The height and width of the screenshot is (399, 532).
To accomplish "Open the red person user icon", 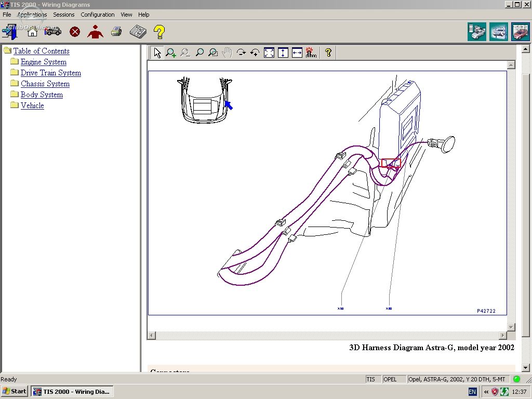I will pyautogui.click(x=96, y=32).
